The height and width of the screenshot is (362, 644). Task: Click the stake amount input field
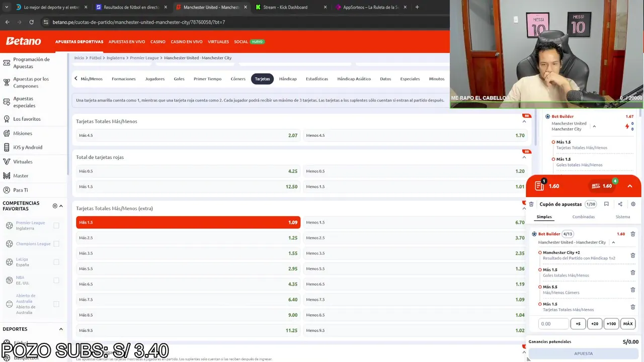[x=553, y=324]
